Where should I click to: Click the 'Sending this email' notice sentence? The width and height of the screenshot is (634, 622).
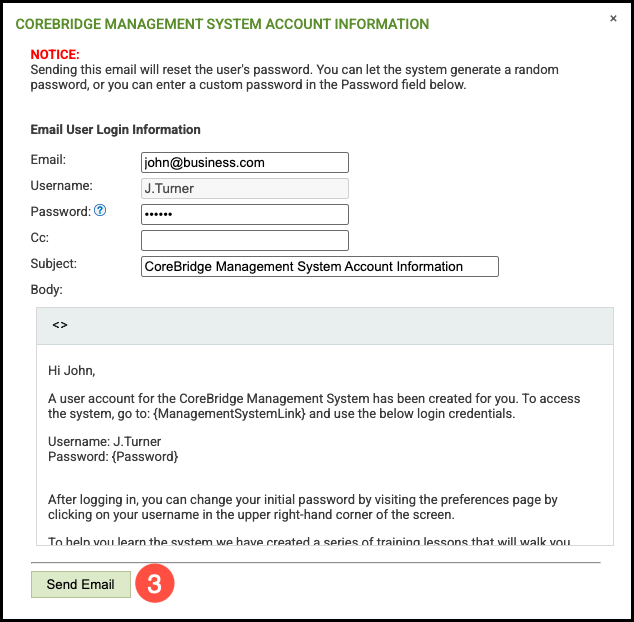click(x=294, y=77)
